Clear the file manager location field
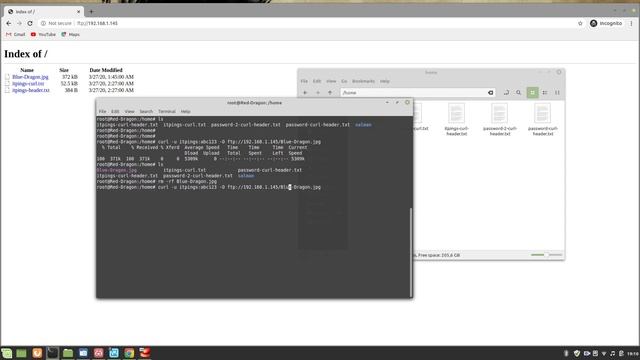The width and height of the screenshot is (640, 360). pyautogui.click(x=490, y=93)
